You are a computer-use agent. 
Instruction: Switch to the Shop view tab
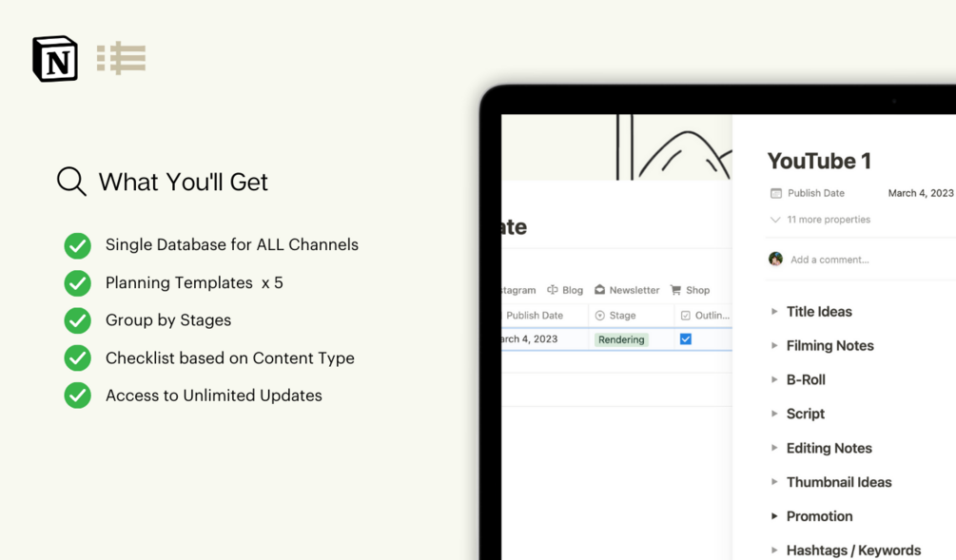coord(691,290)
